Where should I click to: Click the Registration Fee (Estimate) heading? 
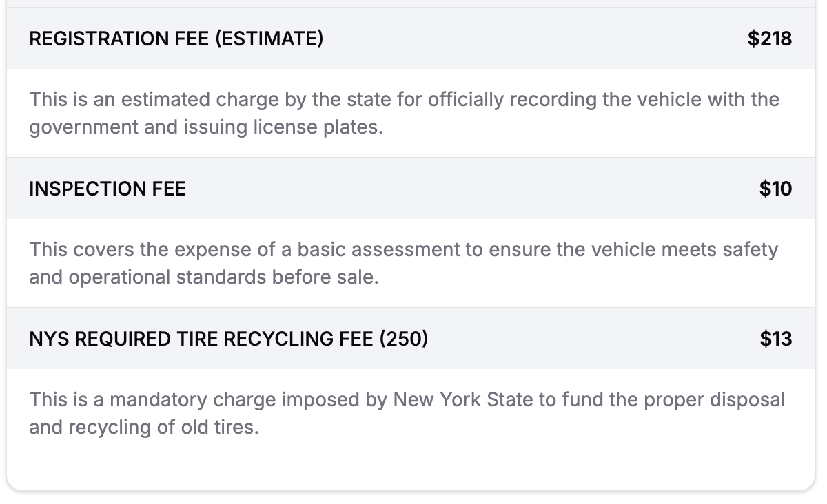pyautogui.click(x=176, y=39)
